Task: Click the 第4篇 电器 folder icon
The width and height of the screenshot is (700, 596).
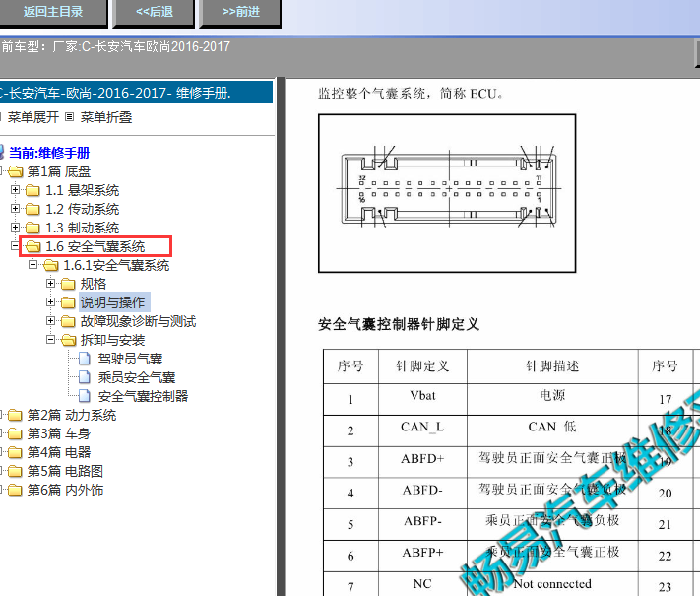Action: (15, 452)
